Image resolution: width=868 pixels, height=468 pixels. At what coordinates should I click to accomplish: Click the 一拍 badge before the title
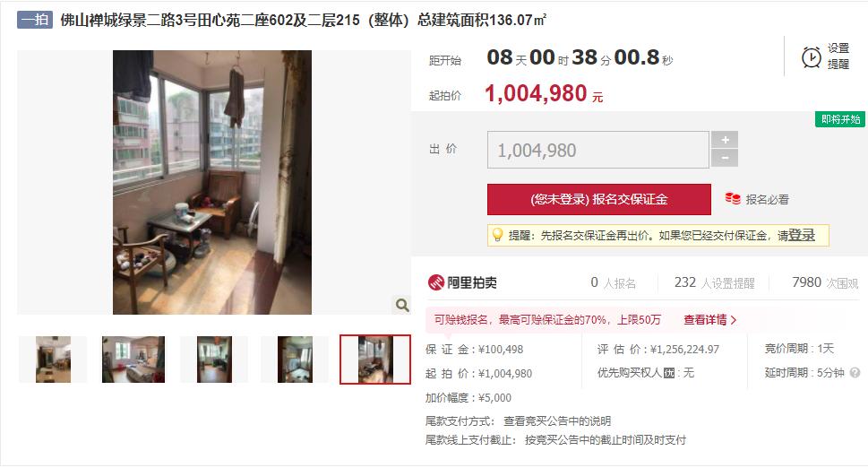[35, 20]
